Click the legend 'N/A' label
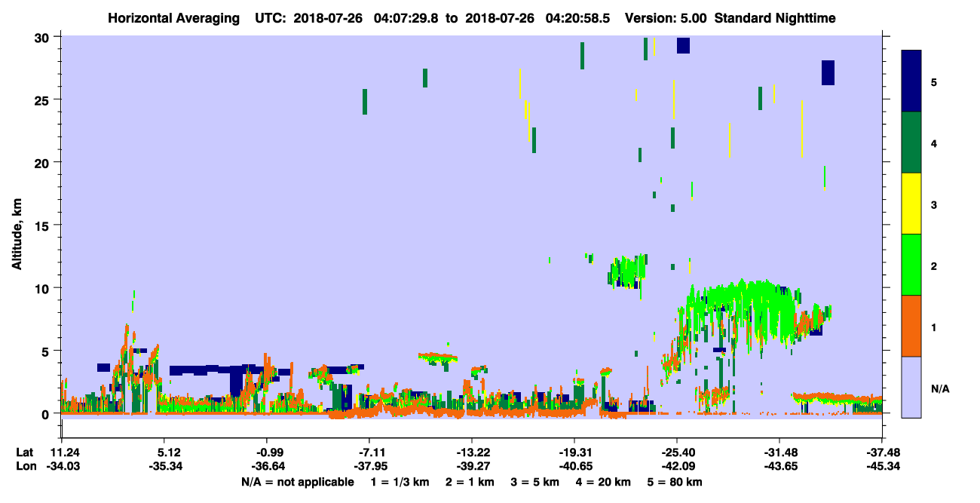The image size is (980, 503). pyautogui.click(x=939, y=388)
